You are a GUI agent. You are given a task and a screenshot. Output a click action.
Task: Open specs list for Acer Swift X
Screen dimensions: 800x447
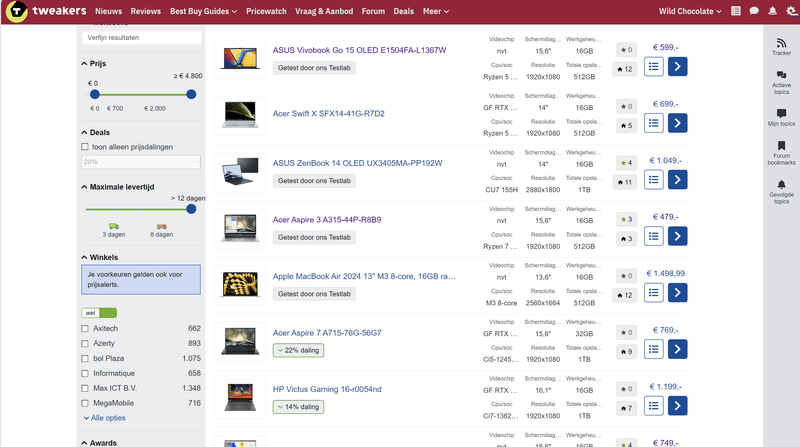(x=654, y=123)
